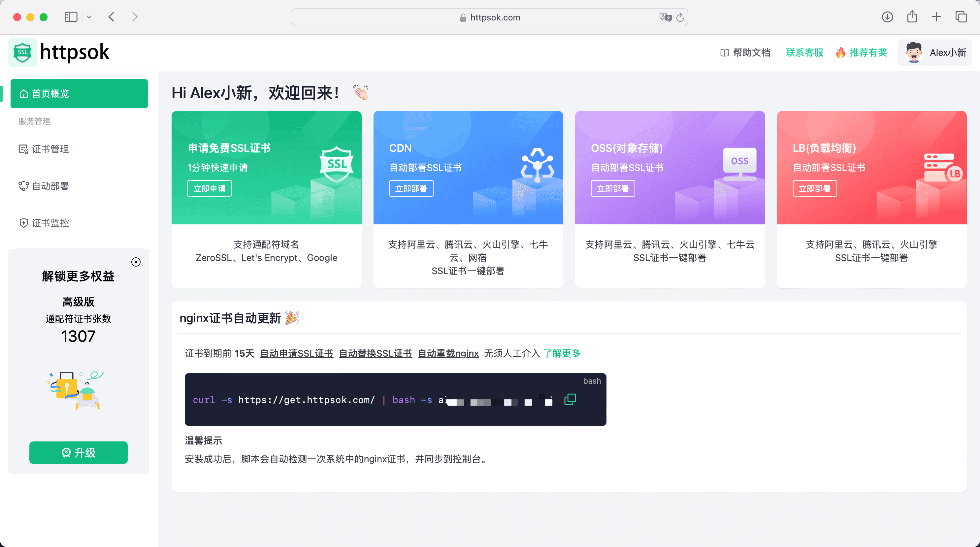Select 自动部署 in the left sidebar

point(50,186)
